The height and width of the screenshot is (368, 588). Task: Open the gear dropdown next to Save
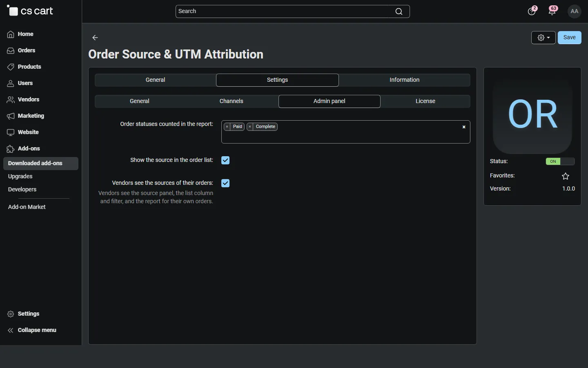point(543,38)
